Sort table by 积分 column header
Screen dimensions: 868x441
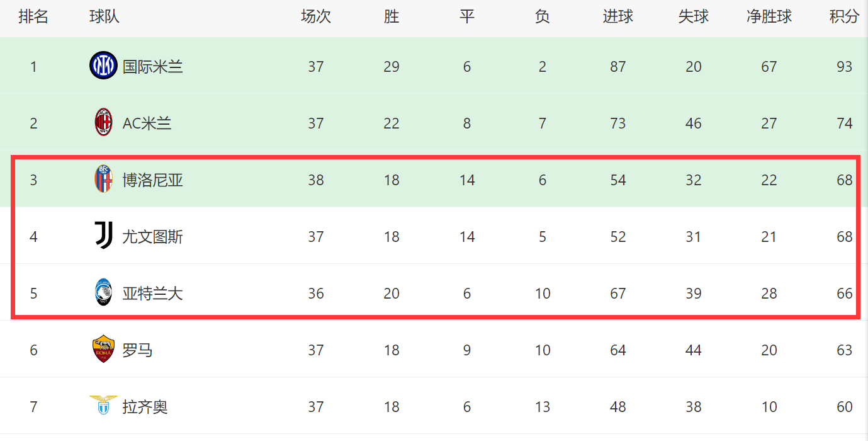point(844,17)
